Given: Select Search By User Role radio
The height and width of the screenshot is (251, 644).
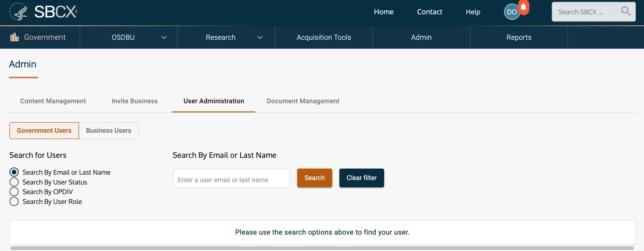Looking at the screenshot, I should point(14,202).
